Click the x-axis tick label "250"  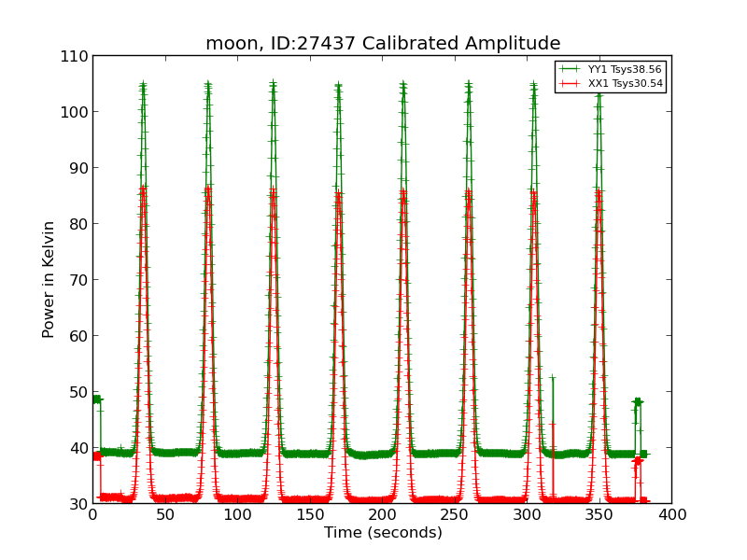455,515
